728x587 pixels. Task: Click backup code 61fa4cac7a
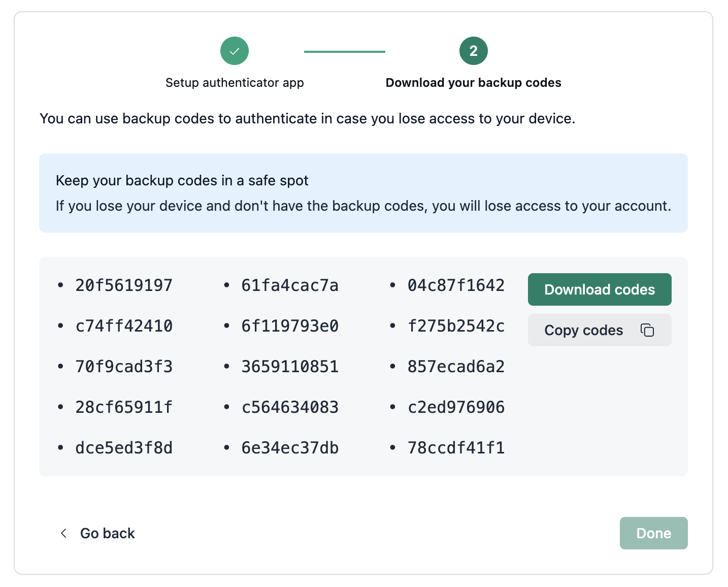pyautogui.click(x=290, y=285)
